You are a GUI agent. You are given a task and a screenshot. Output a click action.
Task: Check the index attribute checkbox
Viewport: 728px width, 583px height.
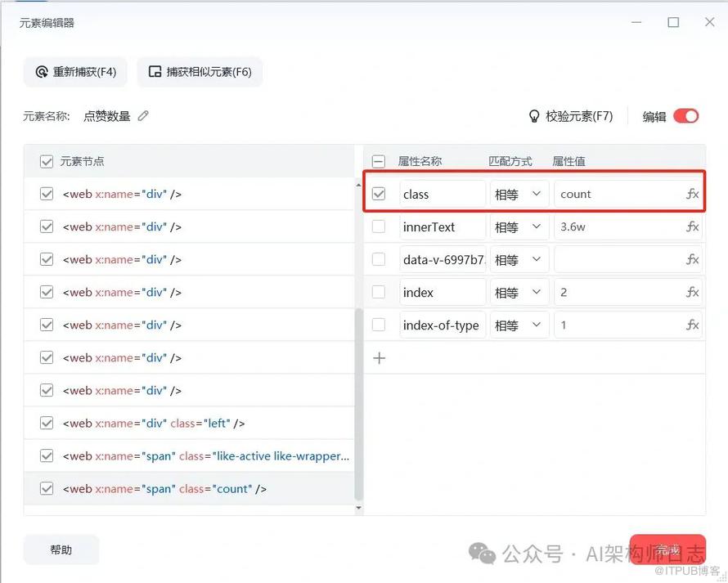[x=379, y=292]
